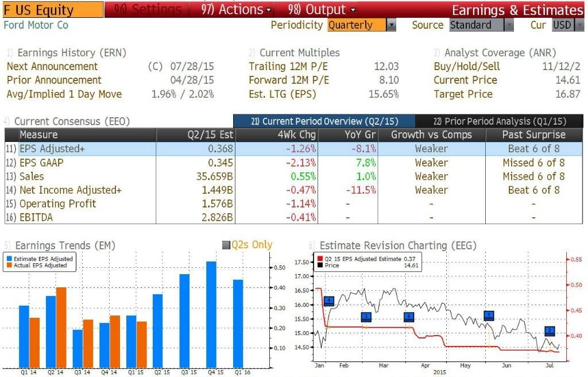
Task: Click the EBITDA estimate value 2.826B
Action: [217, 217]
